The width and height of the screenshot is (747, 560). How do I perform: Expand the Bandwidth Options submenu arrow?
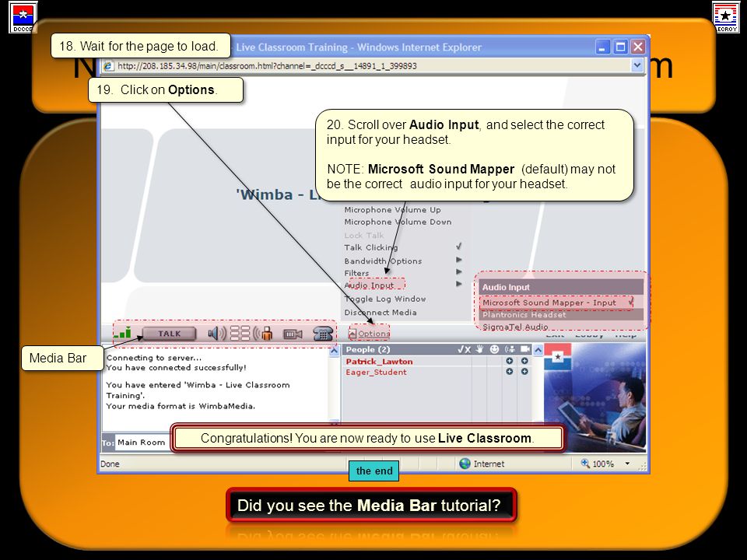[x=459, y=260]
